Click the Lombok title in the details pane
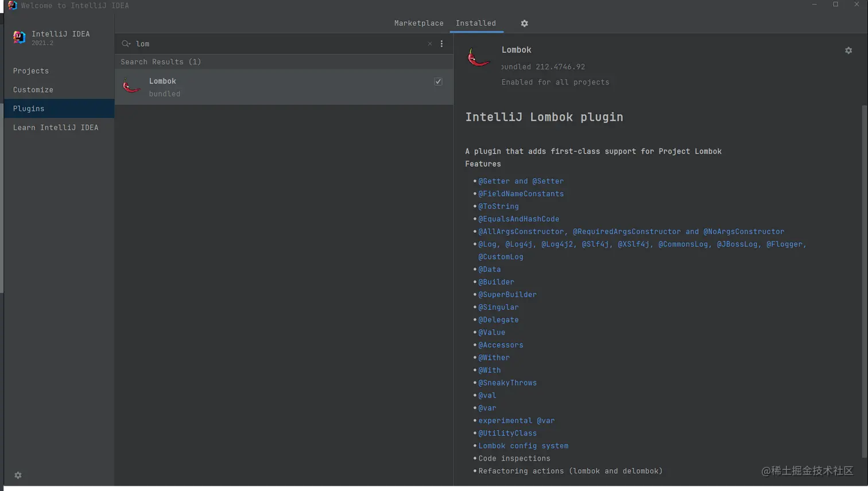This screenshot has width=868, height=491. point(516,50)
